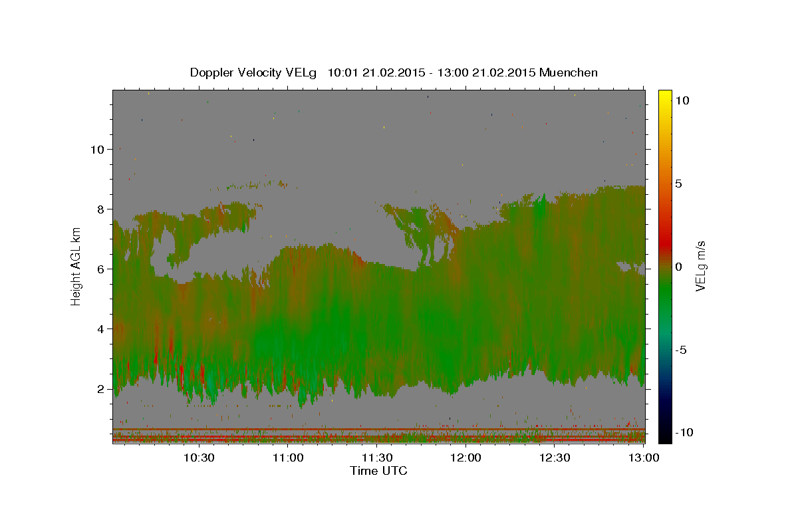Click the 'Time UTC' axis label
Viewport: 798px width, 532px height.
[378, 471]
